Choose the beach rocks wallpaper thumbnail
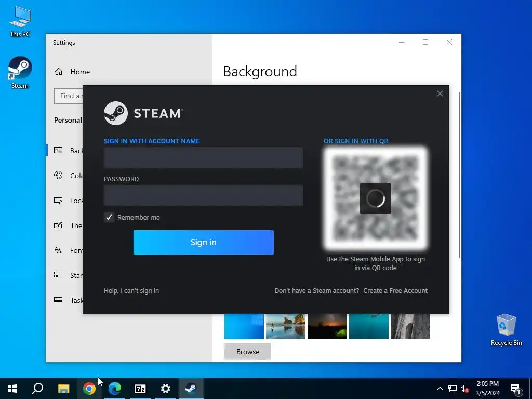The height and width of the screenshot is (399, 532). tap(286, 326)
